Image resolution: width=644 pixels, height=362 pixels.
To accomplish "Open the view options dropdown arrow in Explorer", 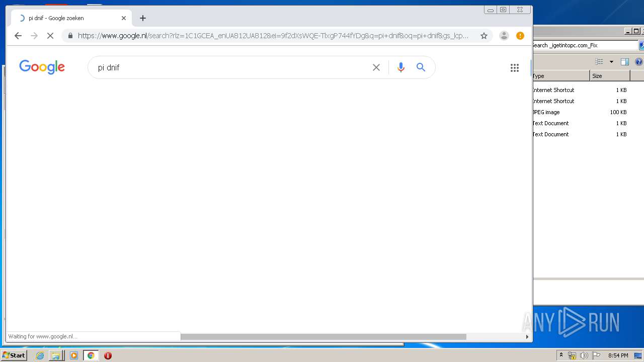I will click(x=611, y=62).
